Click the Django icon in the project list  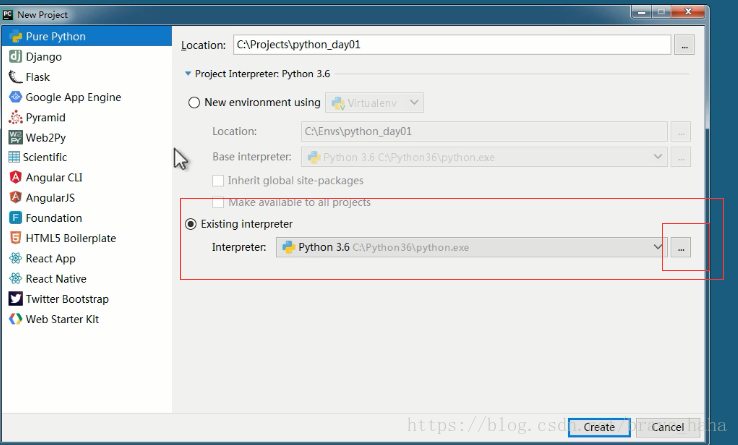click(x=16, y=57)
